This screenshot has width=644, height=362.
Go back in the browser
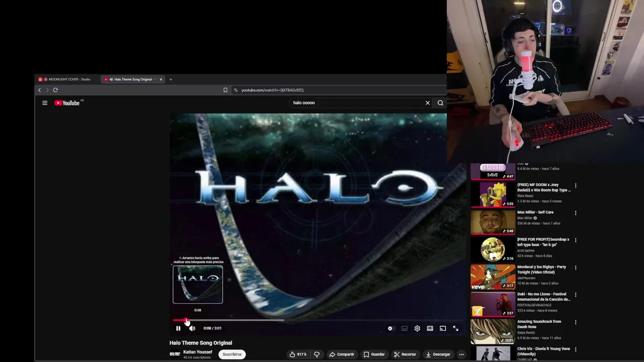pos(40,90)
